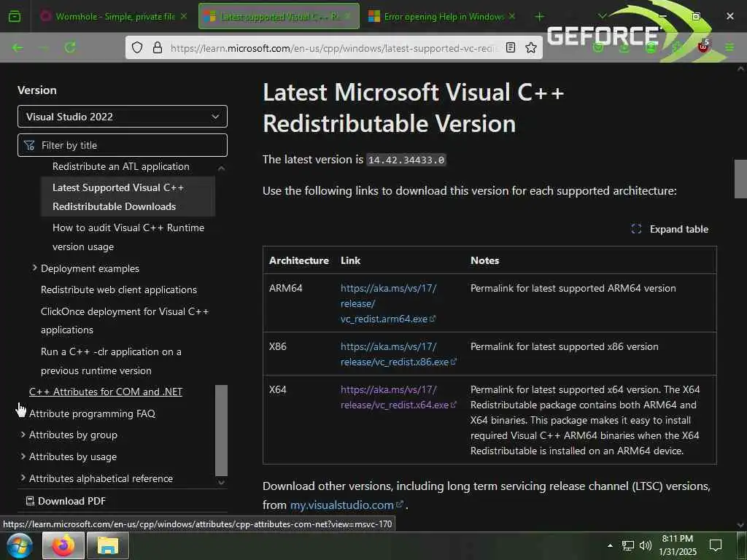This screenshot has height=560, width=747.
Task: Expand the Attributes by usage node
Action: click(x=23, y=456)
